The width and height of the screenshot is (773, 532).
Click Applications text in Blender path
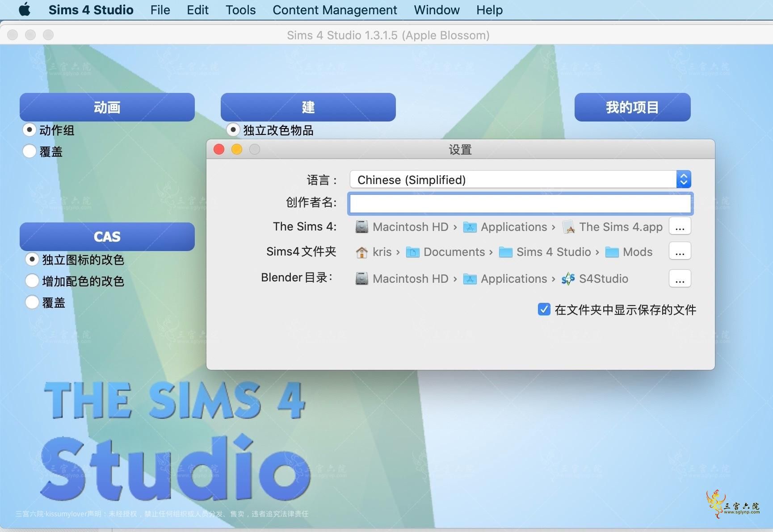514,279
